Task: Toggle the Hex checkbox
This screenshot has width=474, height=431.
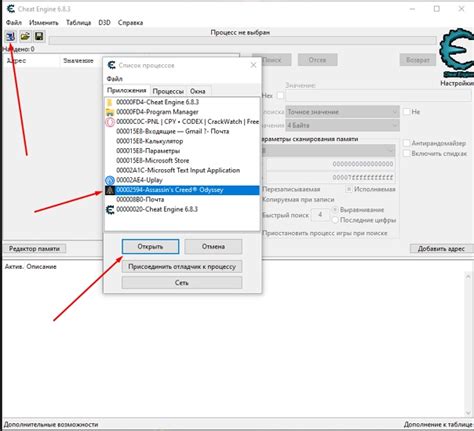Action: [x=280, y=96]
